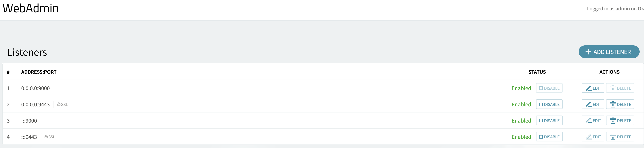
Task: Click the Add Listener button
Action: pos(609,52)
